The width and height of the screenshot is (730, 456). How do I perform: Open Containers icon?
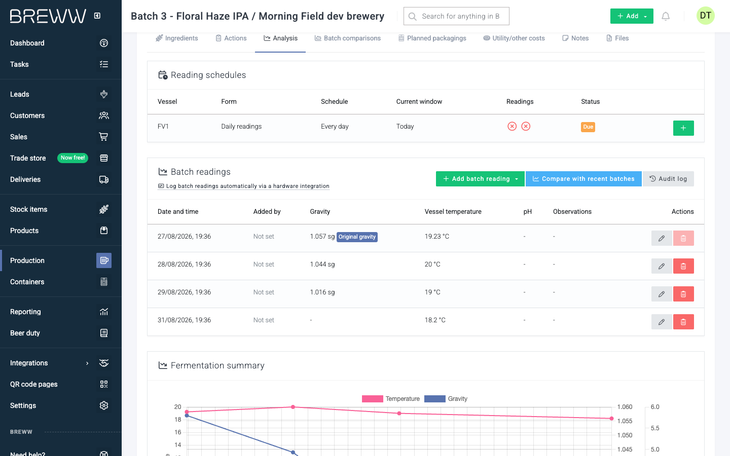104,282
